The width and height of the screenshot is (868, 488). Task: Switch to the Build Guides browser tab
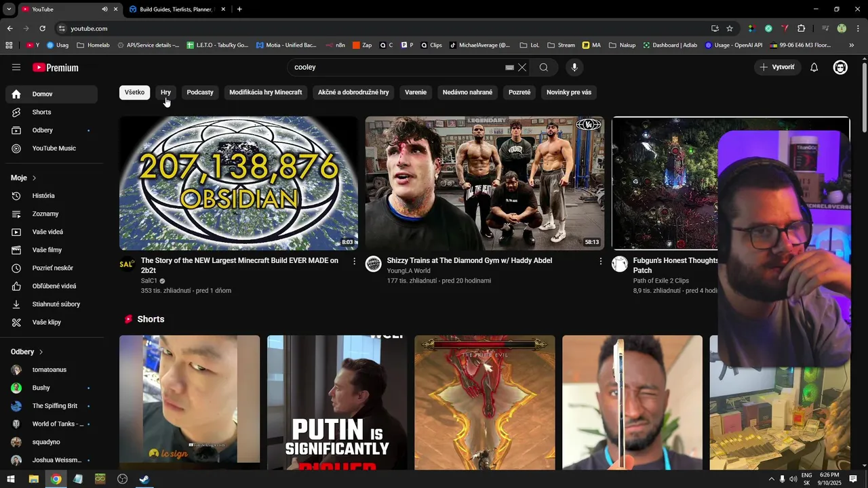point(176,9)
